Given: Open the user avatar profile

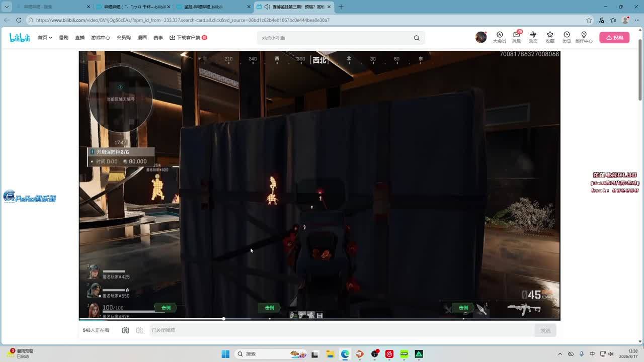Looking at the screenshot, I should coord(481,37).
